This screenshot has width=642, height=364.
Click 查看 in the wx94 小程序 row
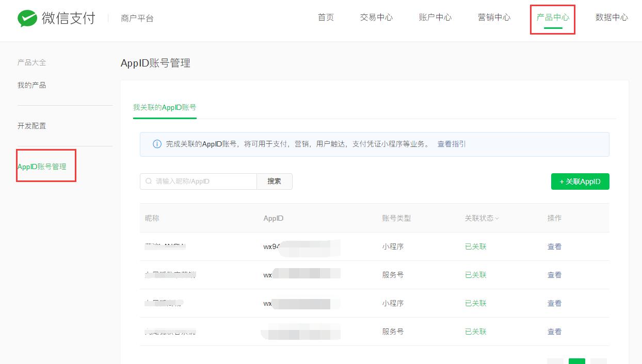pyautogui.click(x=554, y=246)
